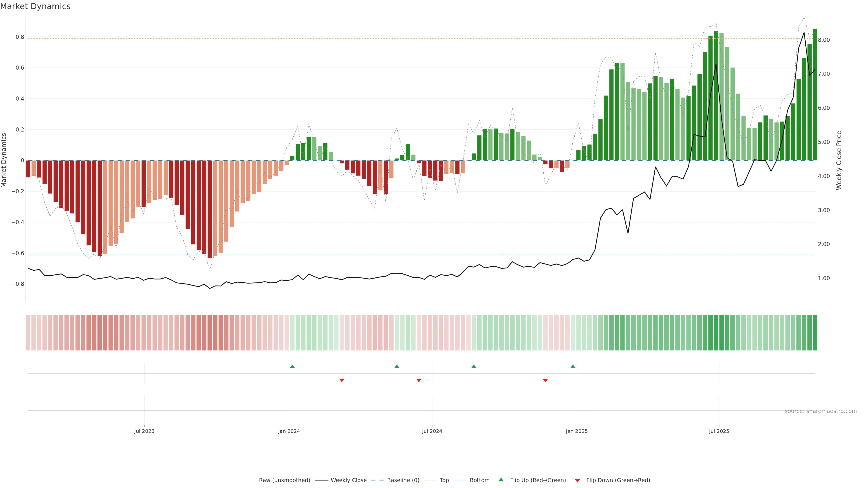
Task: Toggle the Baseline (0) legend entry
Action: 403,480
